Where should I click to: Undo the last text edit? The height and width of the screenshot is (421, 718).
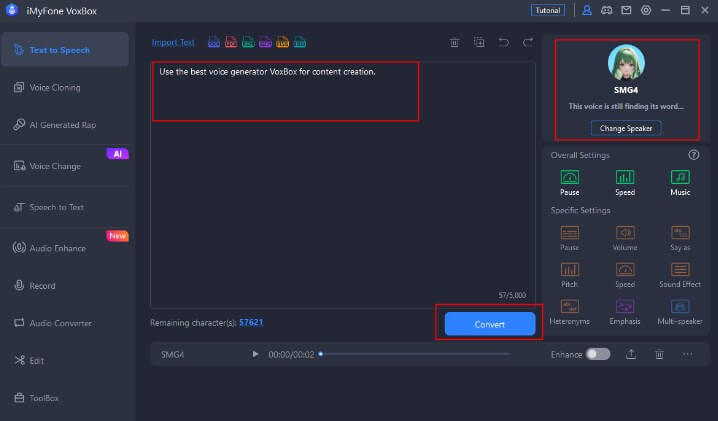pyautogui.click(x=504, y=43)
